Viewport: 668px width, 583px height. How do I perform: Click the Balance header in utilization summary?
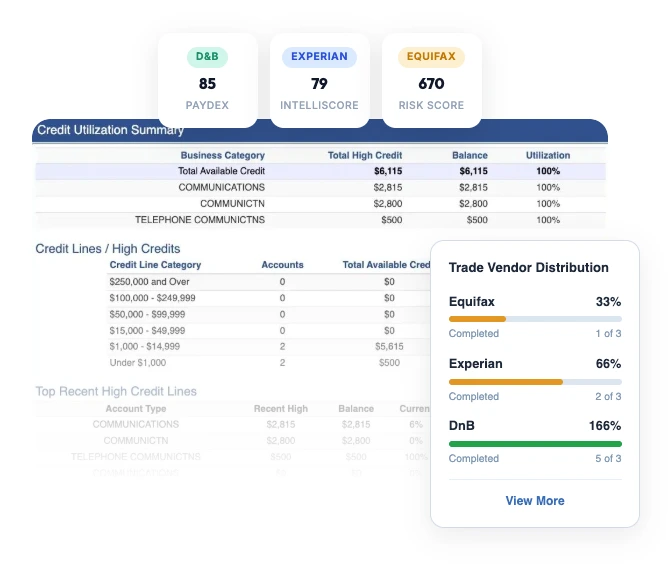pyautogui.click(x=469, y=155)
